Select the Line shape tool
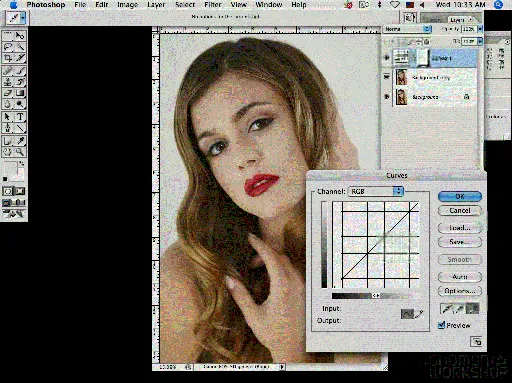The height and width of the screenshot is (383, 512). [x=20, y=128]
